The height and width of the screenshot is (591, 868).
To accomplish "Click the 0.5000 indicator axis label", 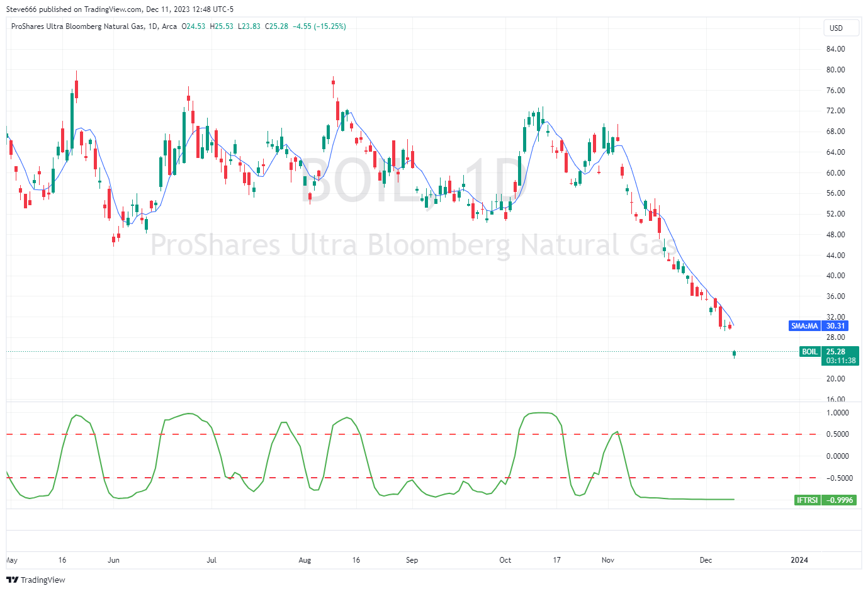I will (838, 434).
